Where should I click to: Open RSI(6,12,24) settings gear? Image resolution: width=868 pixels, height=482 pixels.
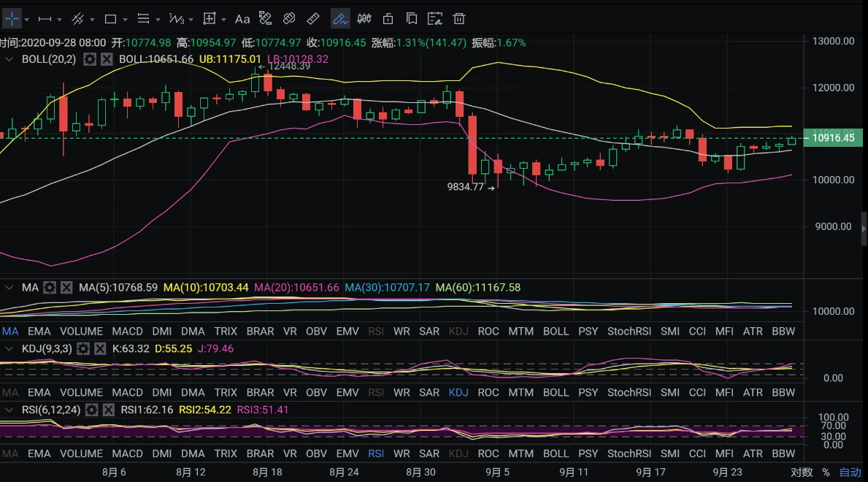coord(92,410)
